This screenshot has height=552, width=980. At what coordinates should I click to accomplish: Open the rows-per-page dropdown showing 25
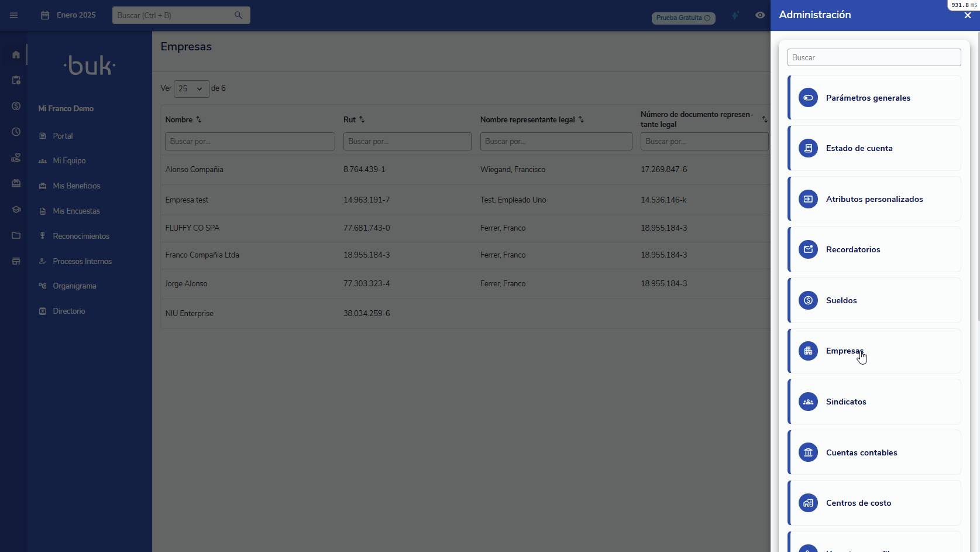click(191, 88)
